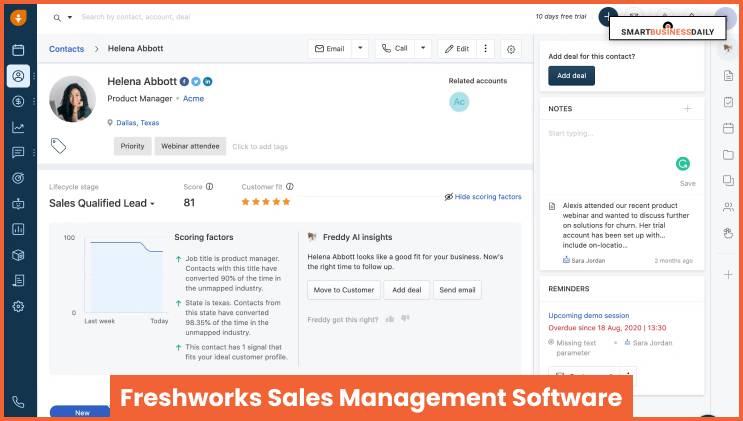Open admin settings gear in left sidebar
This screenshot has width=743, height=421.
tap(18, 306)
